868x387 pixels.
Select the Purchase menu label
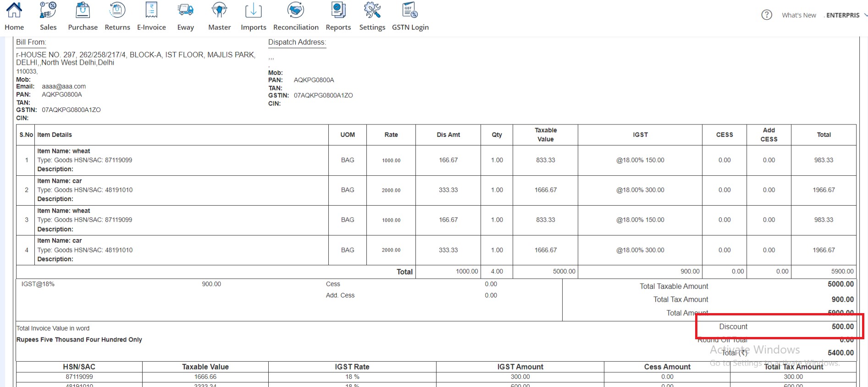point(83,27)
